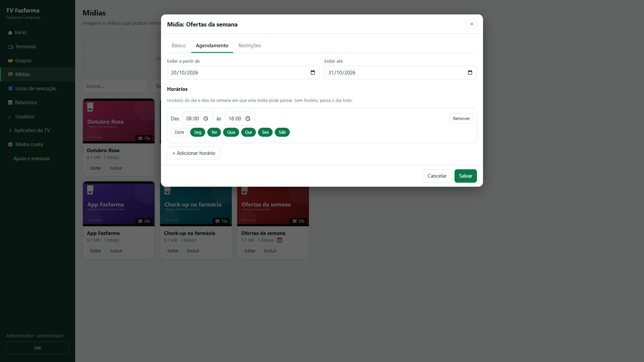Toggle Qui day chip off

[249, 132]
